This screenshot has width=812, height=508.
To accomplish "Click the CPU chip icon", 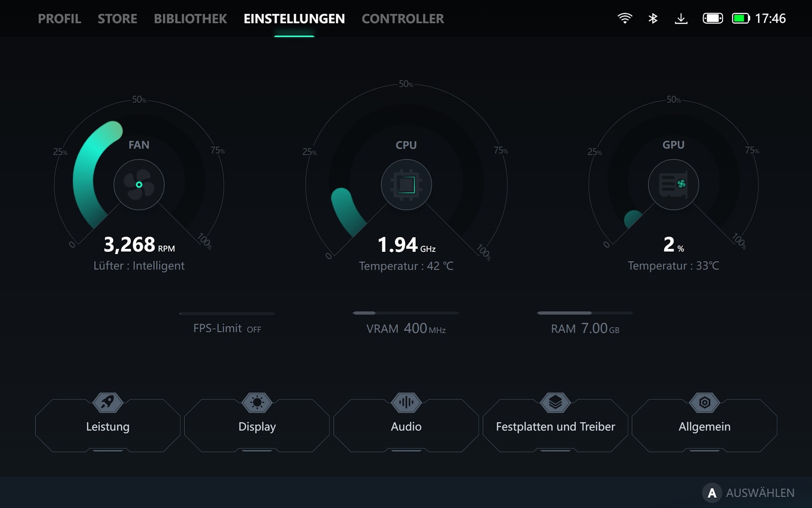I will (406, 185).
